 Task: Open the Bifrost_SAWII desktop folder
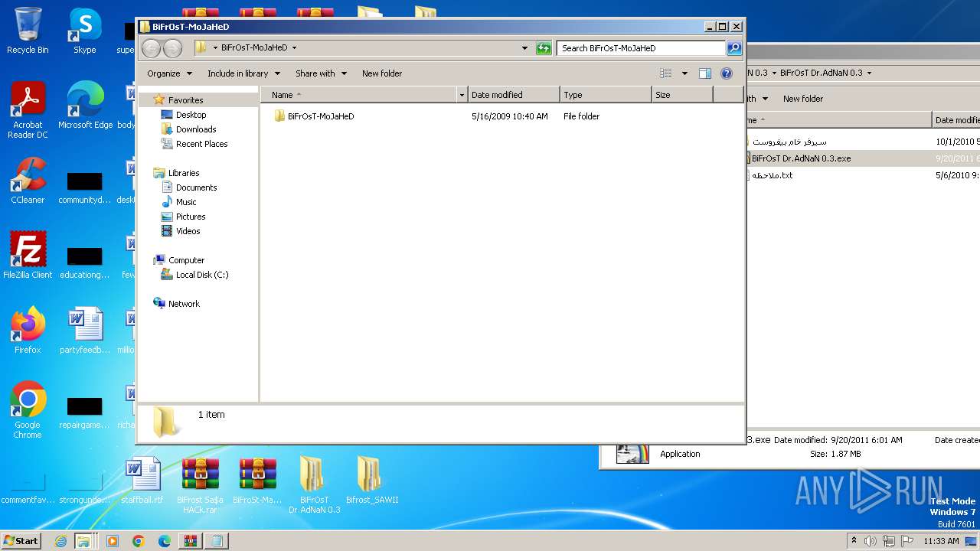372,480
